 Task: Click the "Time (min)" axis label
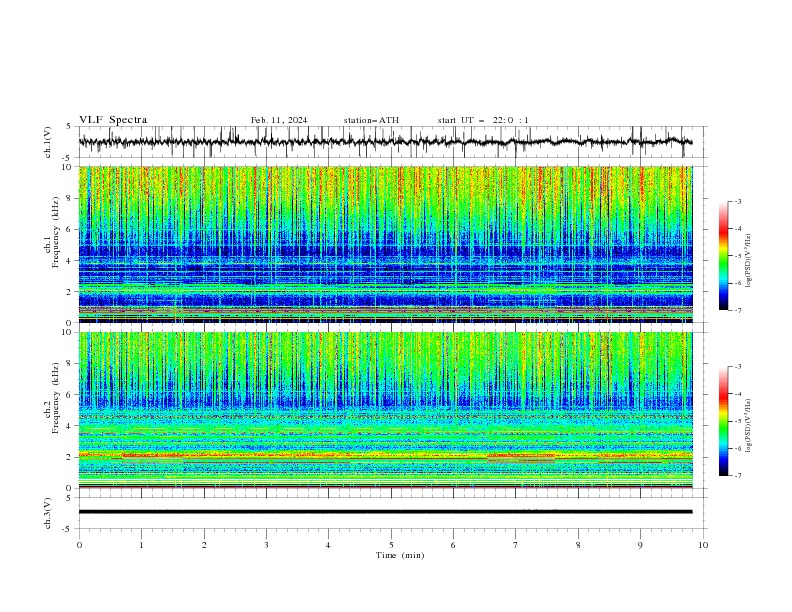click(400, 555)
